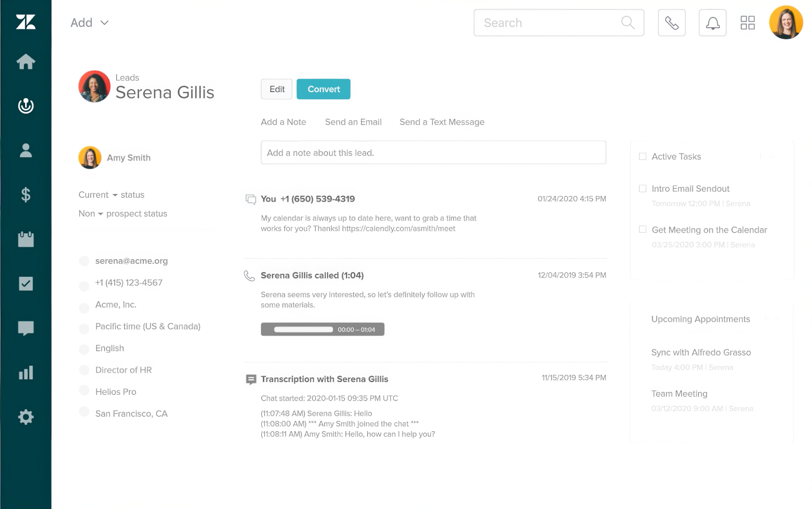Open the Settings gear icon
The image size is (812, 509).
[x=25, y=417]
